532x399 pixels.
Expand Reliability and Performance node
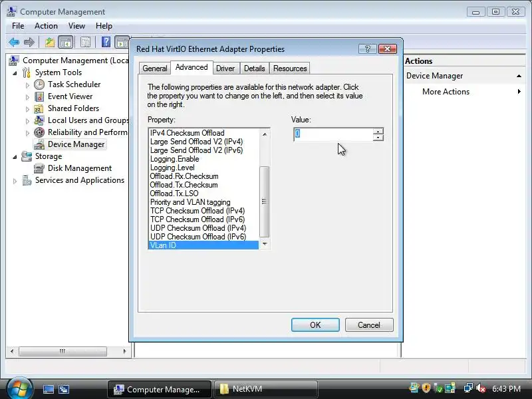27,133
